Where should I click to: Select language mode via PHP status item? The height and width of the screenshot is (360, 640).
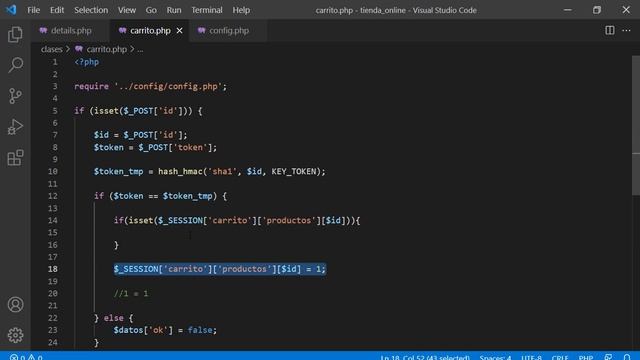point(586,357)
